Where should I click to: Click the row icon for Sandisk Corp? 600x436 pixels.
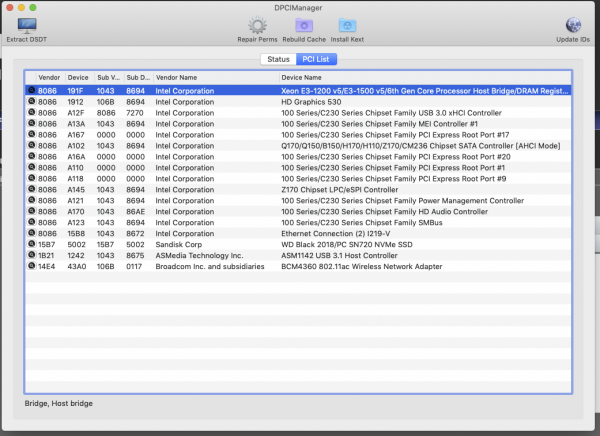(31, 244)
